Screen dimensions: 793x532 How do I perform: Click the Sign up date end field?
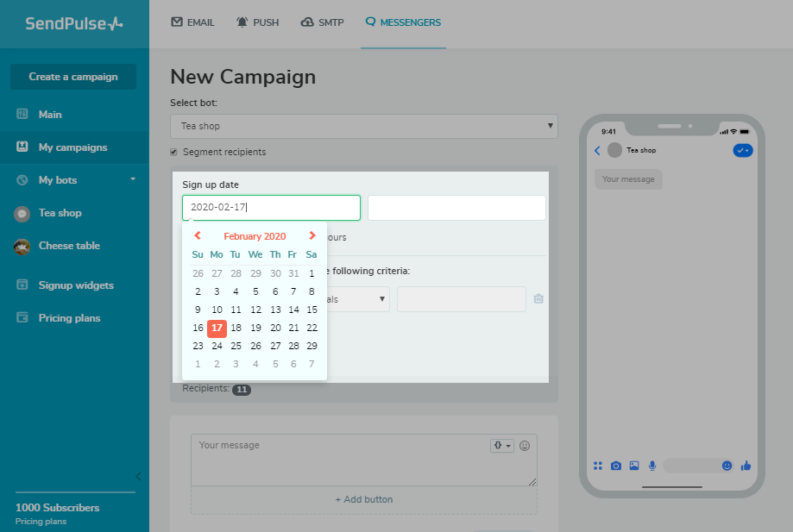tap(456, 208)
